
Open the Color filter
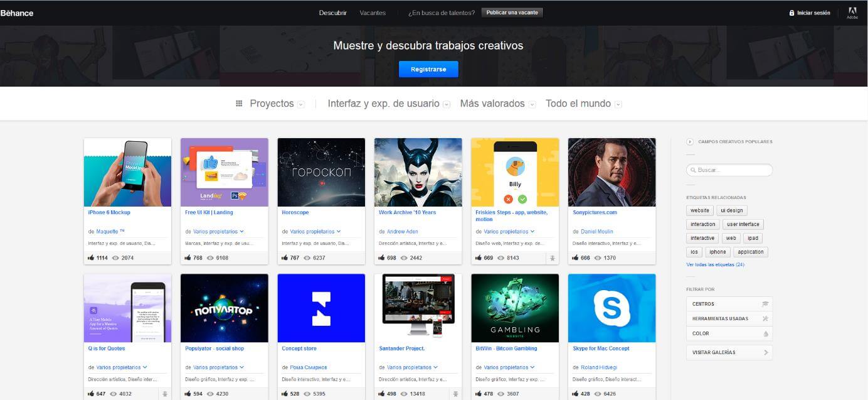point(729,333)
